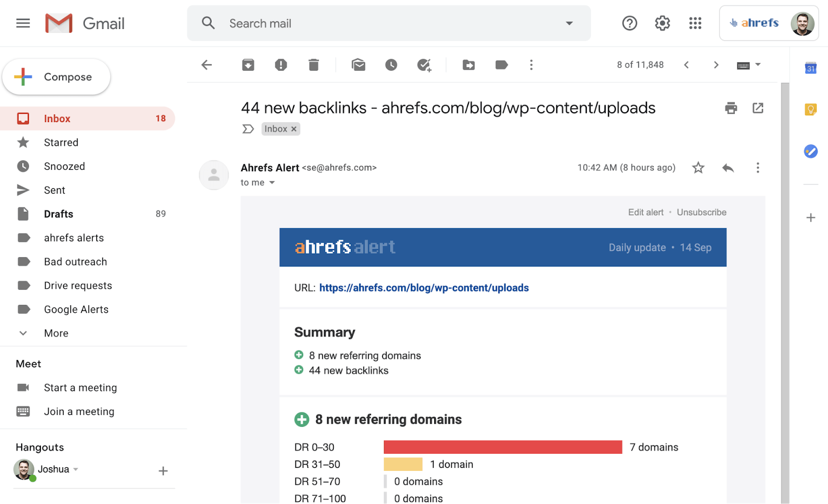This screenshot has width=828, height=504.
Task: Print the Ahrefs alert email
Action: (731, 108)
